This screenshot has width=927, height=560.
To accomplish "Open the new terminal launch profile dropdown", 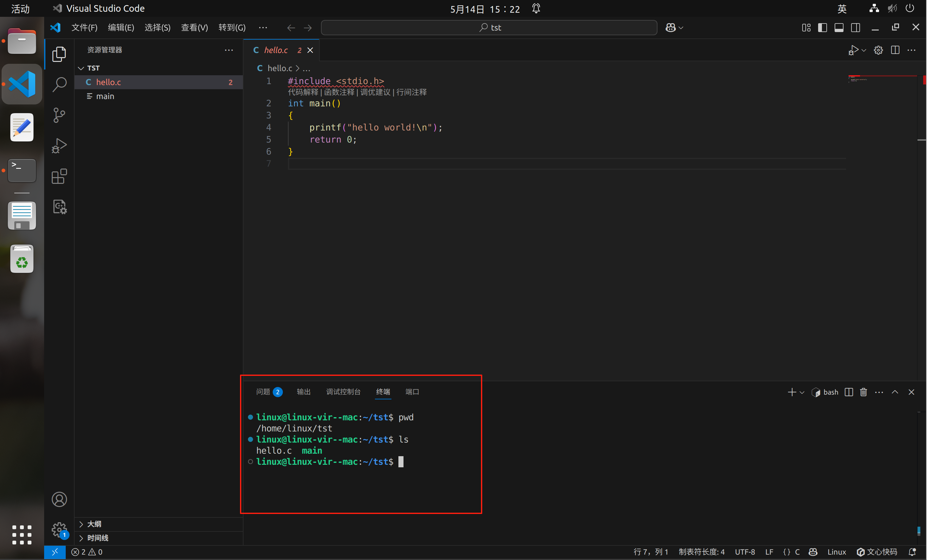I will 802,392.
